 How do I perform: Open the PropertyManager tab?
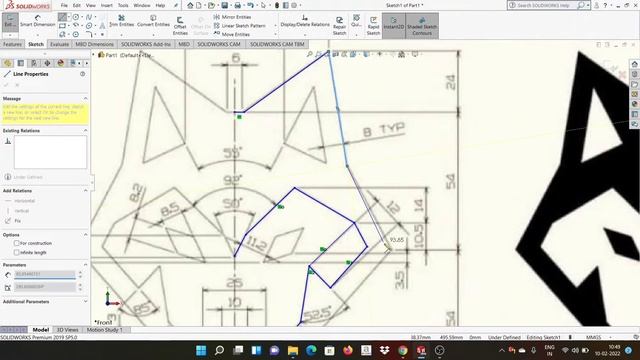coord(21,63)
